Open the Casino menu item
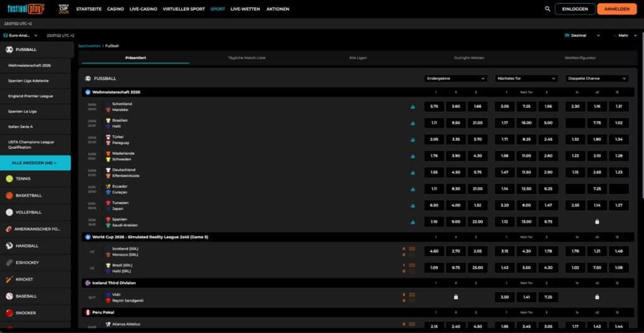 pos(116,9)
